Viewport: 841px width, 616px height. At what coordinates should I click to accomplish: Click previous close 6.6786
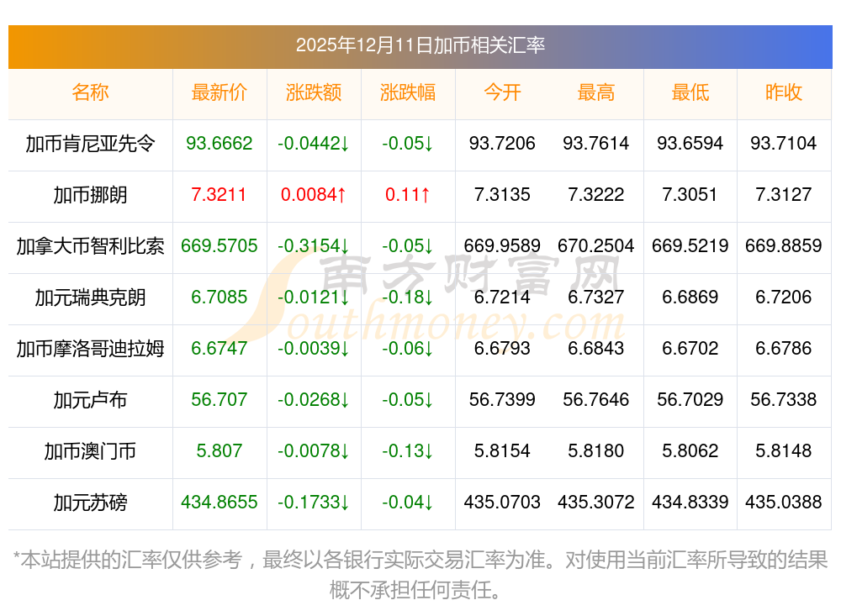784,348
